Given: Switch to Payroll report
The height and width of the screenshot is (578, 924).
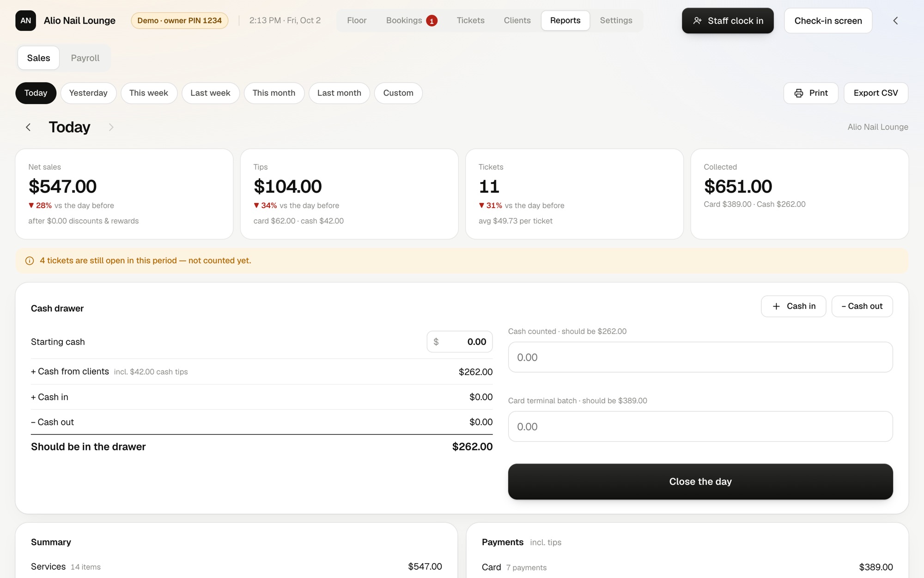Looking at the screenshot, I should tap(85, 58).
